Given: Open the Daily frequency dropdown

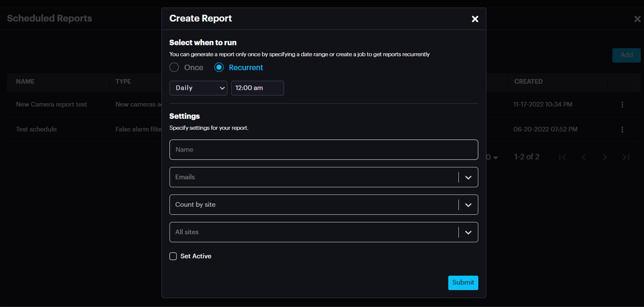Looking at the screenshot, I should pyautogui.click(x=198, y=88).
